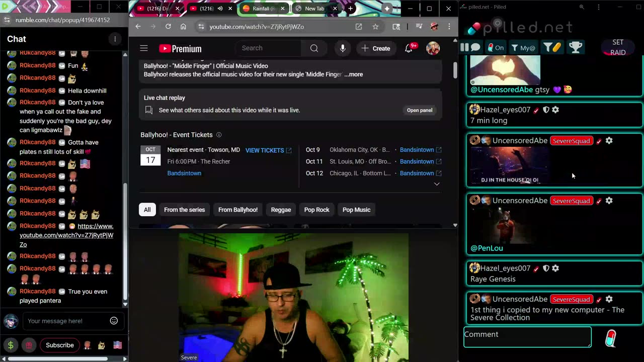Open YouTube account avatar menu
Image resolution: width=644 pixels, height=362 pixels.
[x=433, y=48]
